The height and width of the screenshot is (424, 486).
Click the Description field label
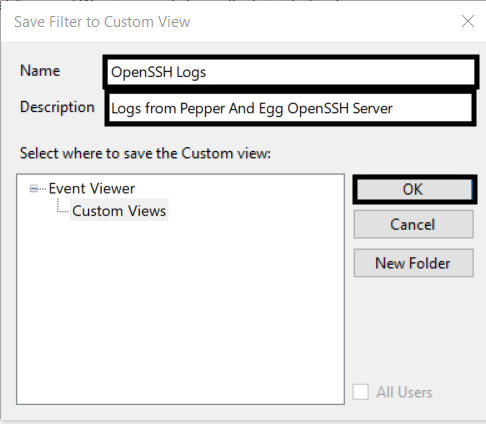pyautogui.click(x=57, y=107)
